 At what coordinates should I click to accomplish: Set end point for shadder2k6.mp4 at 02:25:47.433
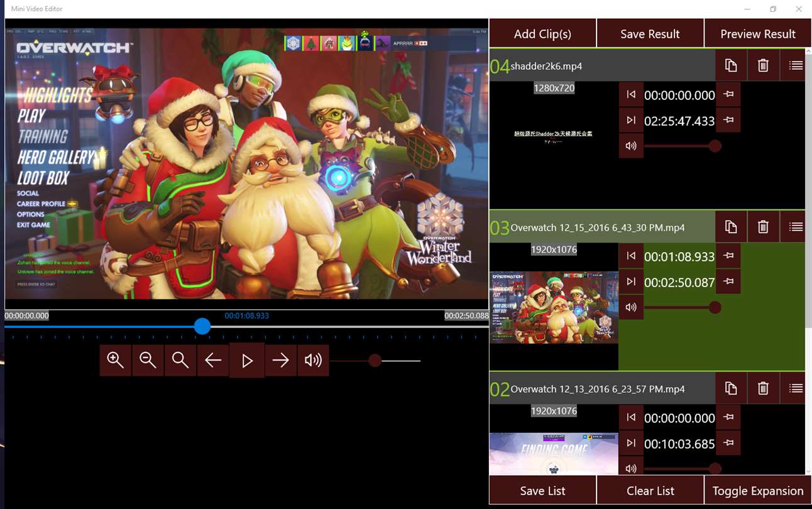coord(728,120)
